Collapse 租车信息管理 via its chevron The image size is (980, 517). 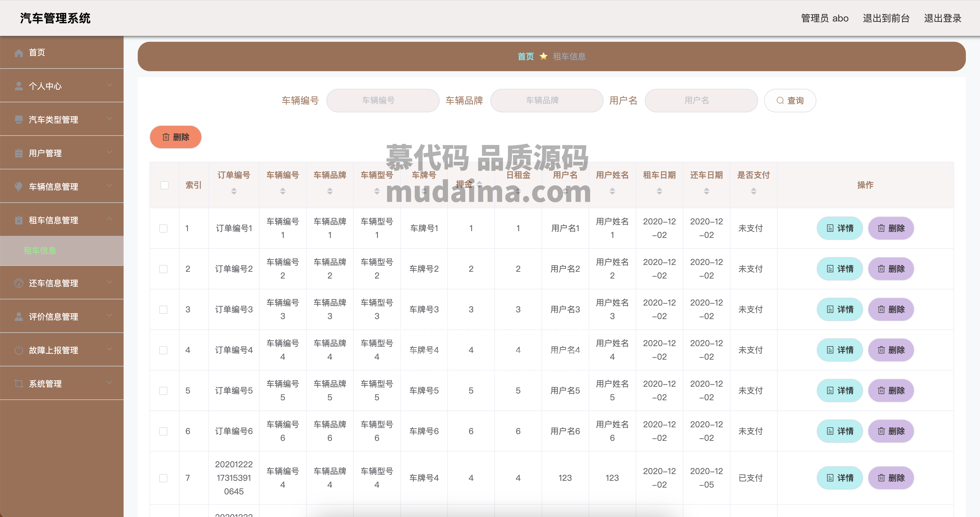point(109,219)
